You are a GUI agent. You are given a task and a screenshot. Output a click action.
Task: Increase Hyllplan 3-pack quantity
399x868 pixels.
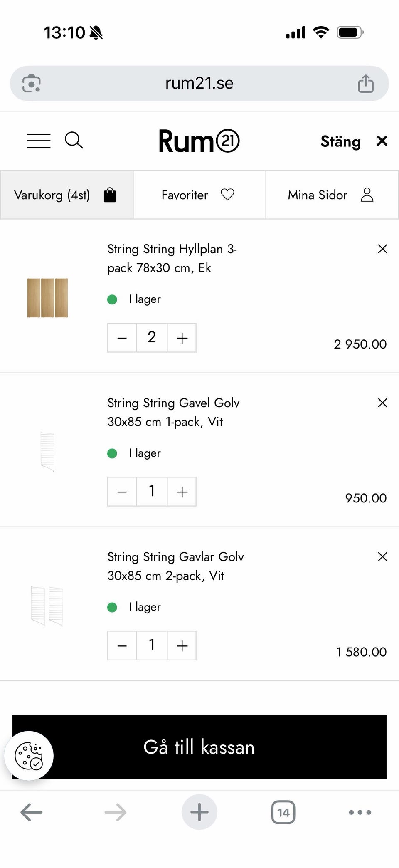(182, 338)
